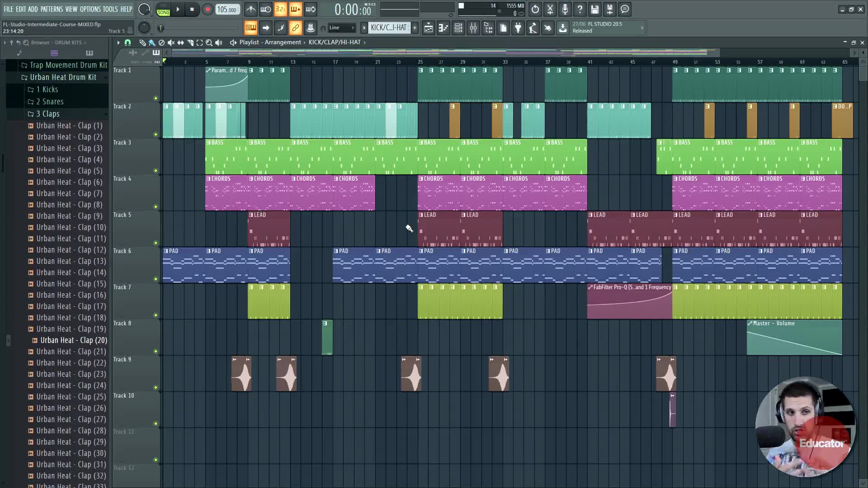Open the Line snap dropdown
The width and height of the screenshot is (868, 488).
point(342,28)
